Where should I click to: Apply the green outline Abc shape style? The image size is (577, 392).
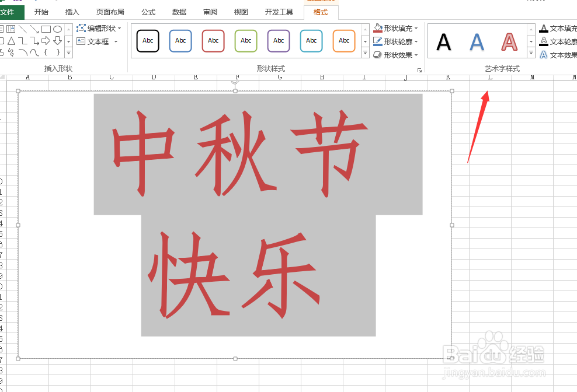pyautogui.click(x=246, y=41)
